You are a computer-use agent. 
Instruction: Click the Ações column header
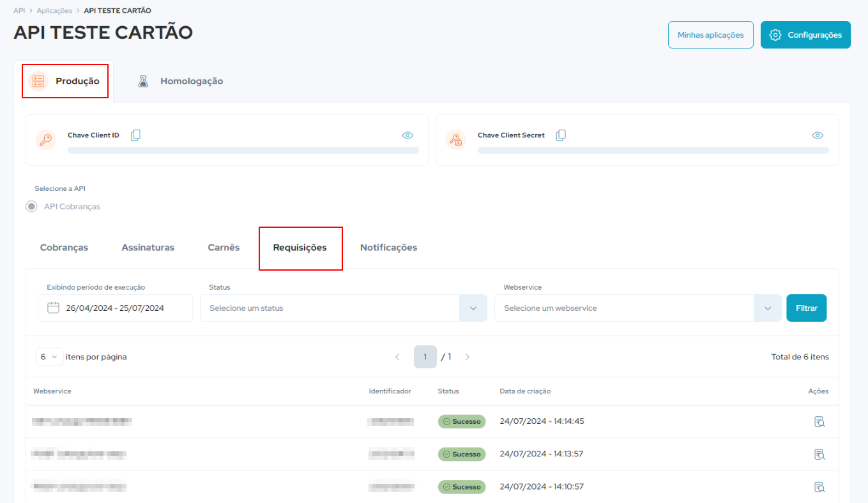point(818,391)
